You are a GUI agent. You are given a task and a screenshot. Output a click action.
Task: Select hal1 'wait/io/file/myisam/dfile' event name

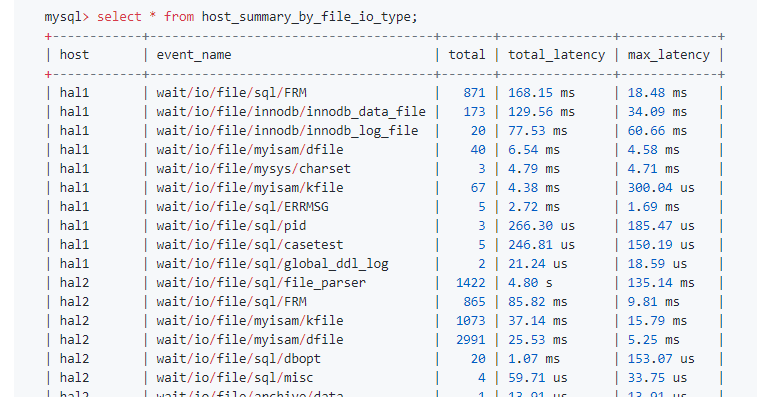250,150
